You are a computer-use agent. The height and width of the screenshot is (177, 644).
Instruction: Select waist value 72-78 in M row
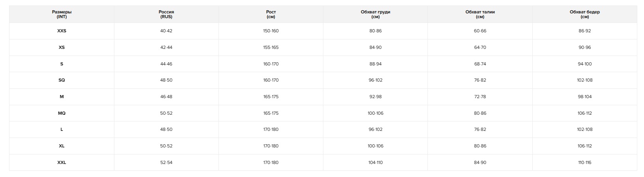[480, 97]
